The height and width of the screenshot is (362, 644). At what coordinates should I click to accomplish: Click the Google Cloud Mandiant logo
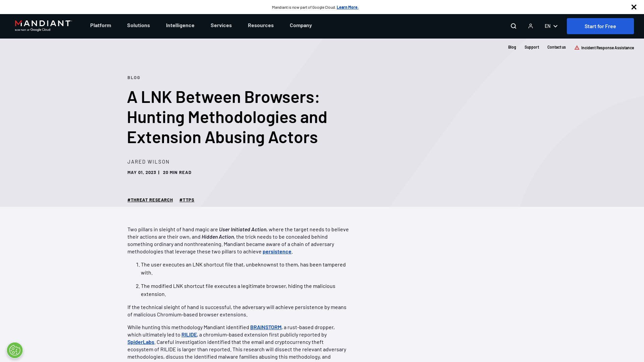click(x=43, y=25)
